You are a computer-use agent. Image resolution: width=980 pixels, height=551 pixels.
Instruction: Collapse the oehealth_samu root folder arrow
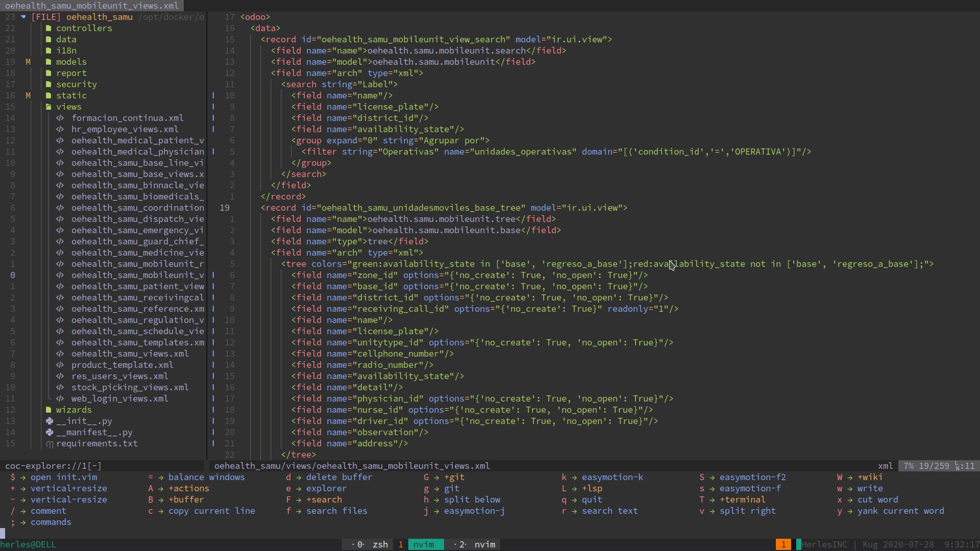[23, 17]
